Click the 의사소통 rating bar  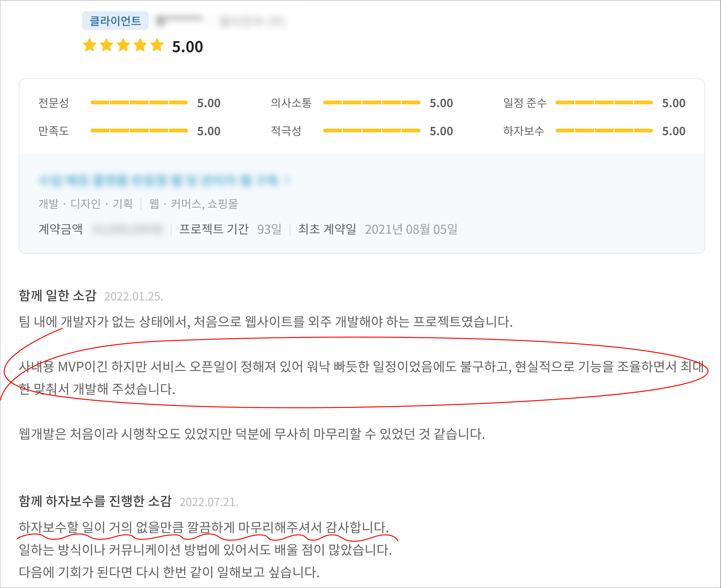tap(371, 103)
